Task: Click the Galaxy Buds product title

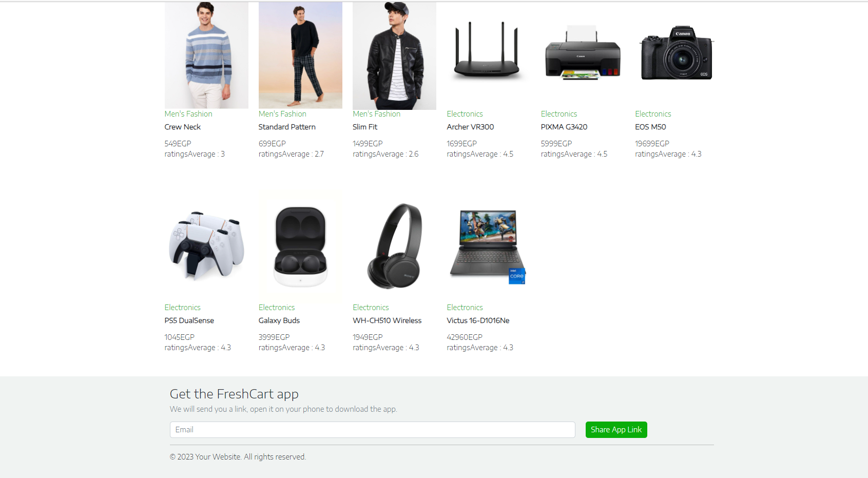Action: [279, 320]
